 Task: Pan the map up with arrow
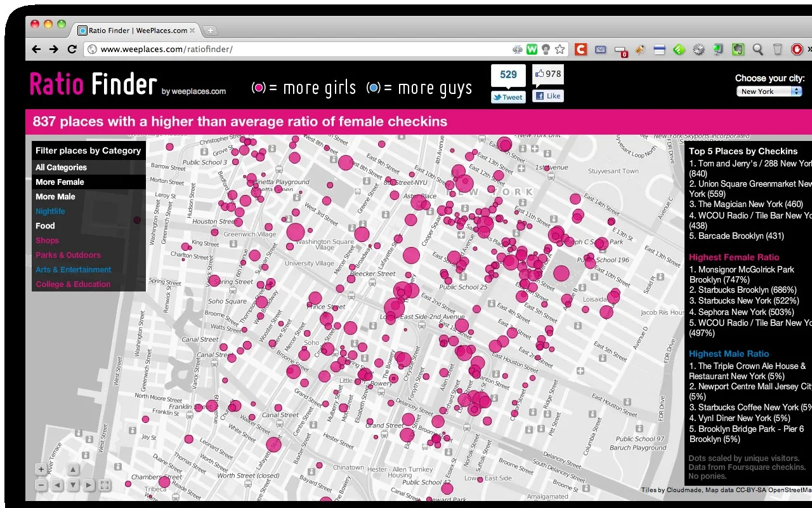(73, 470)
